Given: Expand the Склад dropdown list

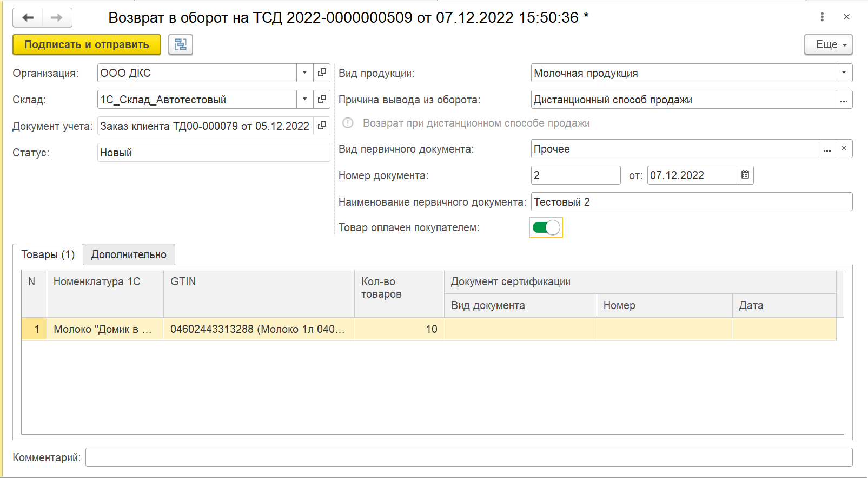Looking at the screenshot, I should click(305, 99).
